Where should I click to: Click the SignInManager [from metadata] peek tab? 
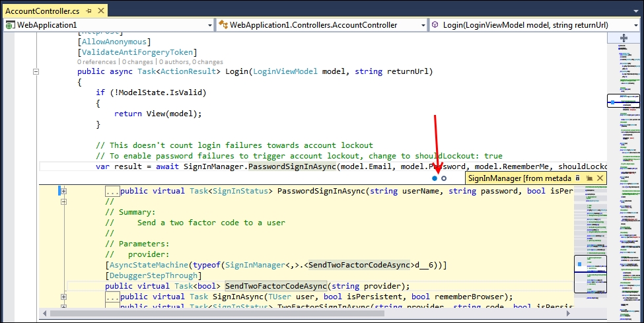[x=519, y=178]
